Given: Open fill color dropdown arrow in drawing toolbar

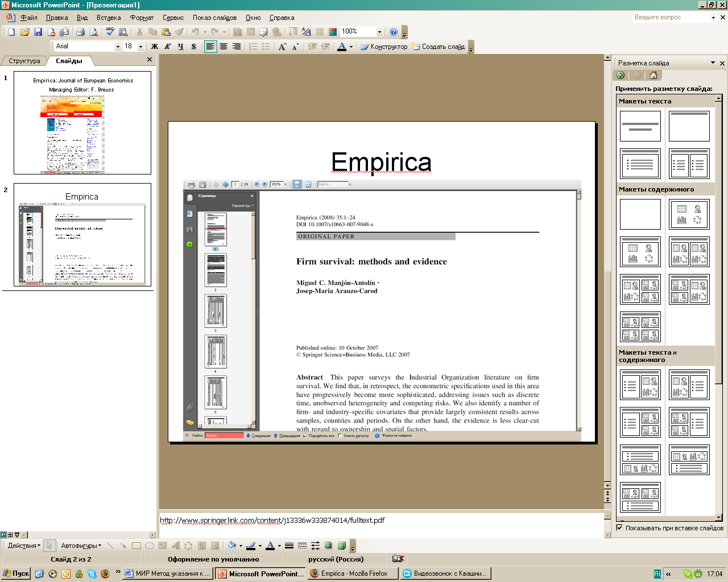Looking at the screenshot, I should (x=241, y=546).
